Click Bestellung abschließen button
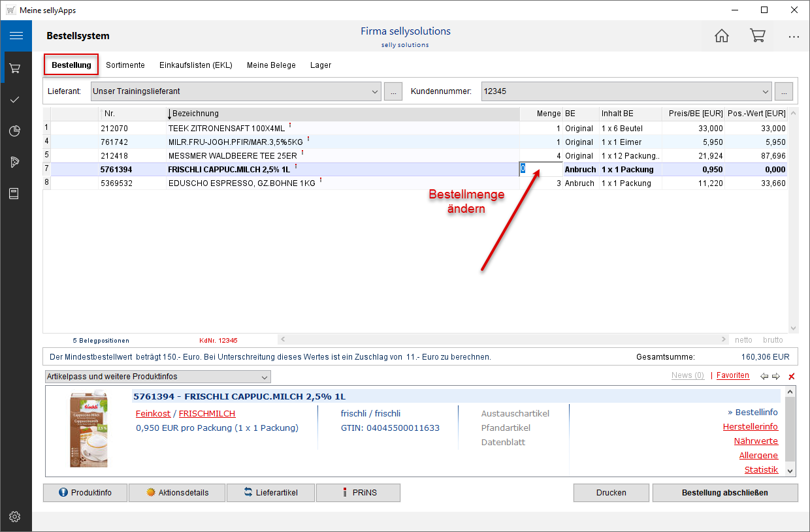 pos(724,493)
